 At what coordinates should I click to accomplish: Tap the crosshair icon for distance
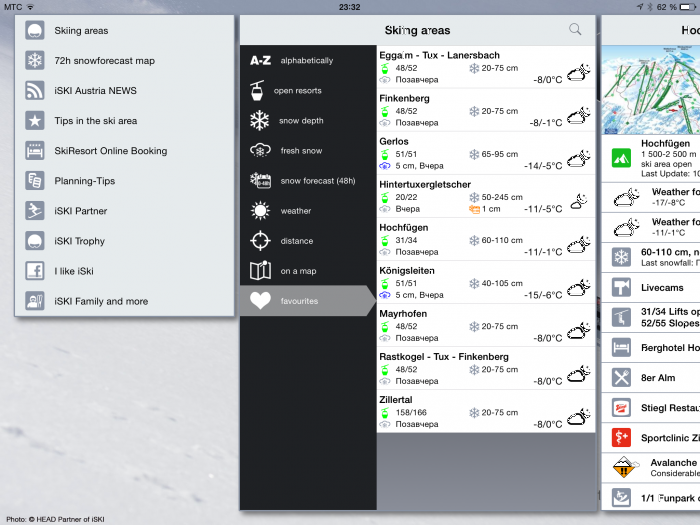pyautogui.click(x=260, y=241)
